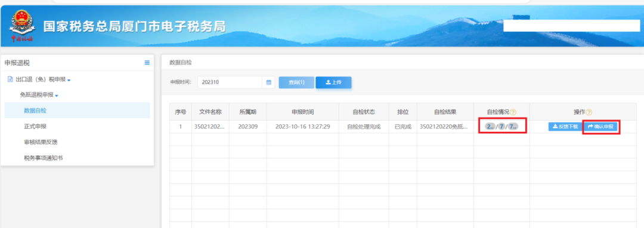Collapse the 免抵退税申报 submenu arrow

click(56, 95)
